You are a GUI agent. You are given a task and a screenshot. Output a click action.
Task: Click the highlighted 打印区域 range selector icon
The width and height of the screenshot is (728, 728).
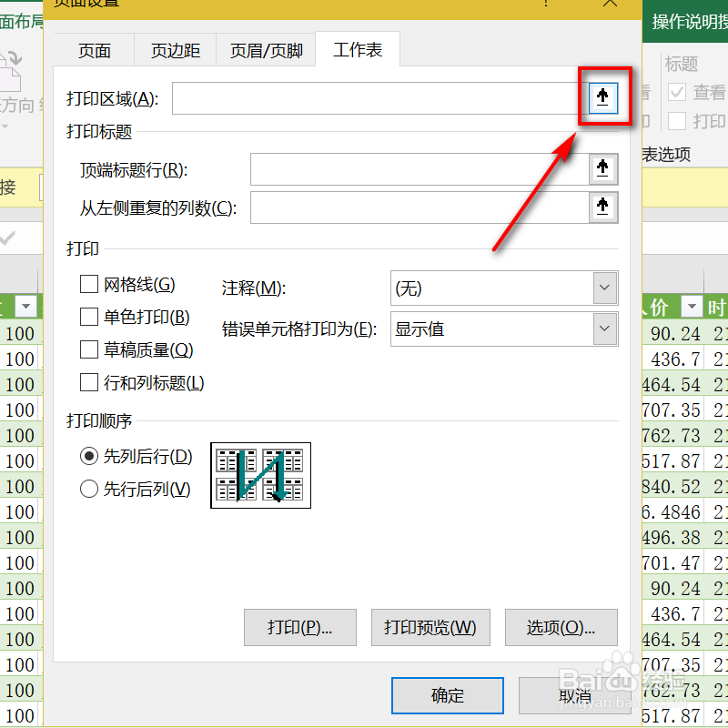pos(602,97)
